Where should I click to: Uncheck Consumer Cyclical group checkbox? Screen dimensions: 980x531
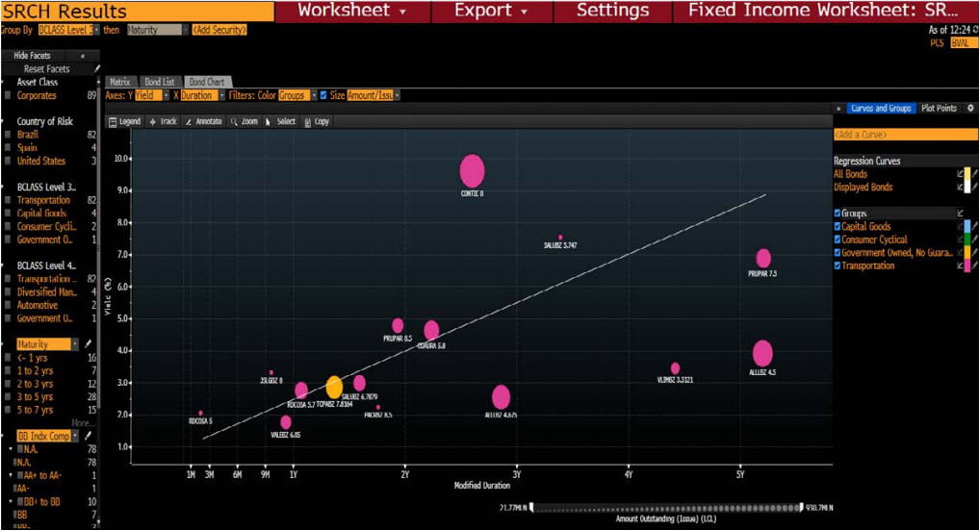838,240
